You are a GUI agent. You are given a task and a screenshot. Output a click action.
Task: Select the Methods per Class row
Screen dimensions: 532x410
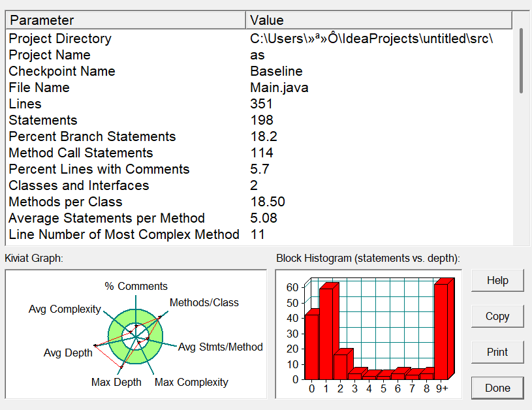coord(259,202)
